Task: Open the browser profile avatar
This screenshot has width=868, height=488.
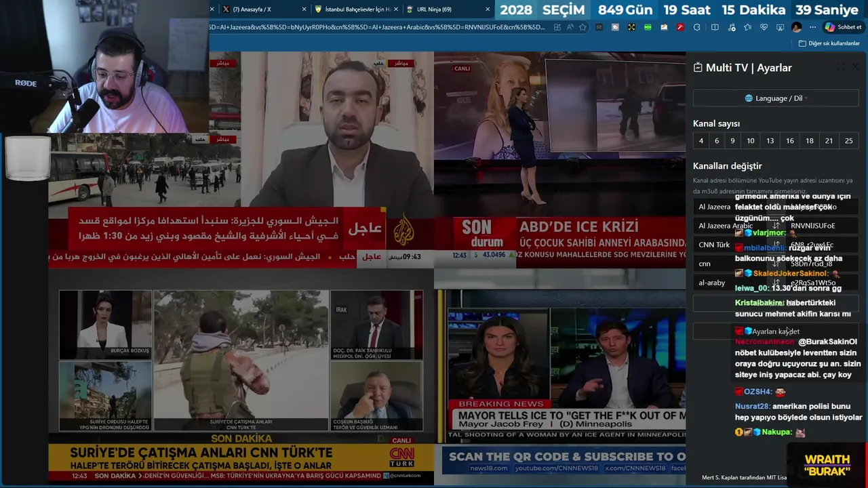Action: [796, 27]
